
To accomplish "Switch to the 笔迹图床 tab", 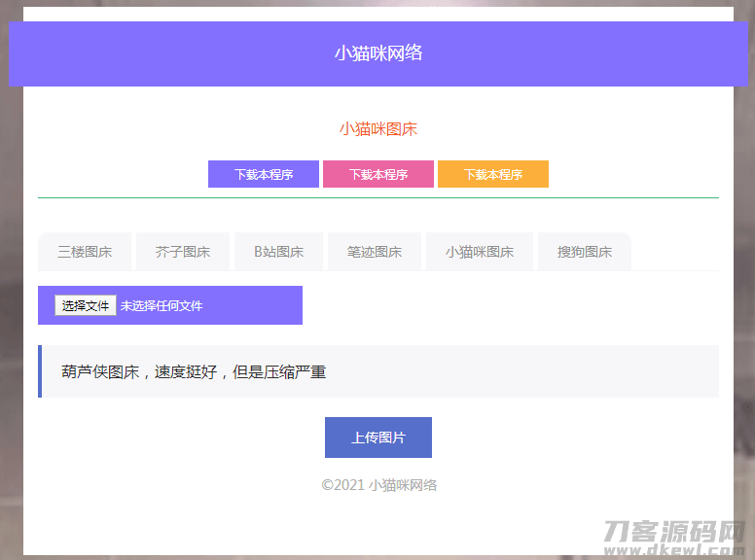I will pos(375,252).
